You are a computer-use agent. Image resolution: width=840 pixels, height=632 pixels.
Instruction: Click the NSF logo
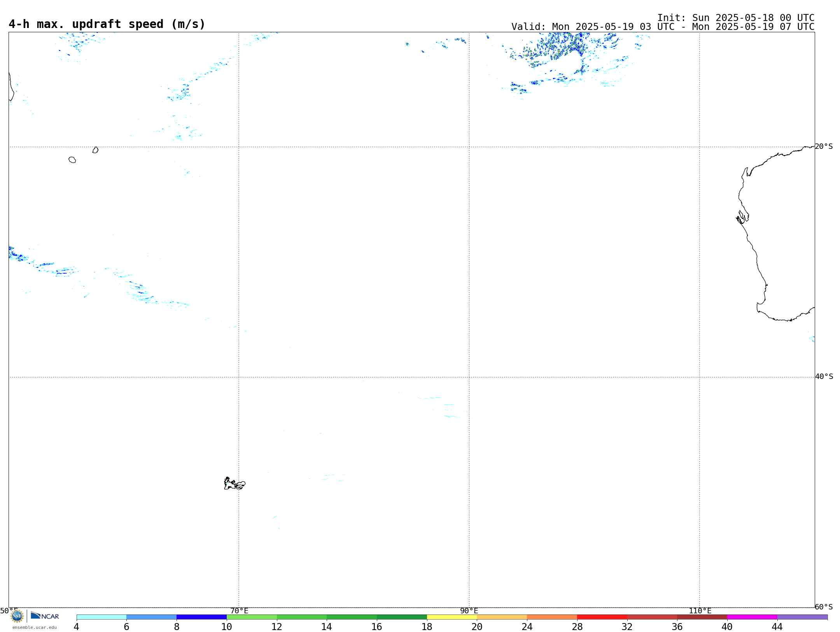click(17, 616)
